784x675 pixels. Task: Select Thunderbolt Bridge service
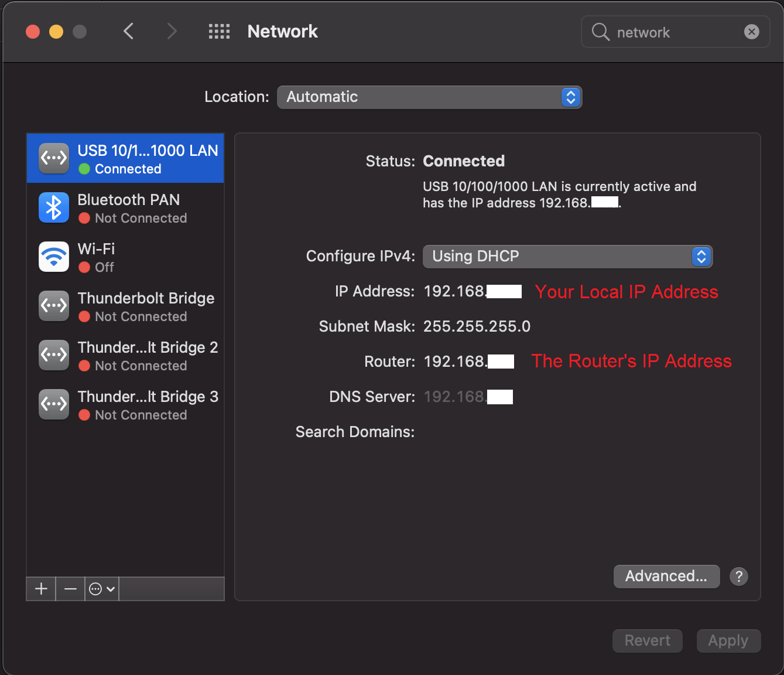pos(125,306)
